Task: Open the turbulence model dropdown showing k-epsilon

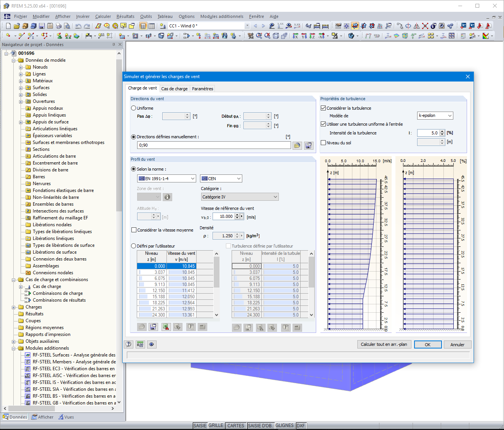Action: click(x=450, y=115)
